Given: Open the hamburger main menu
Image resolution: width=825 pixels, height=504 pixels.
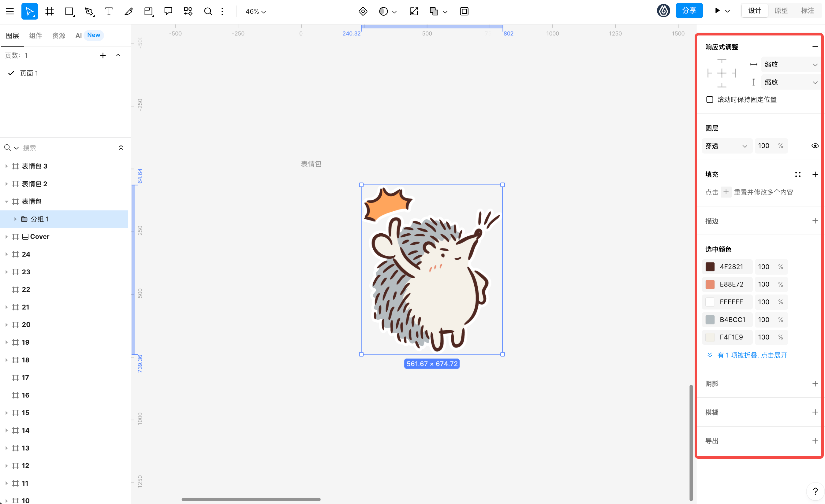Looking at the screenshot, I should coord(10,11).
